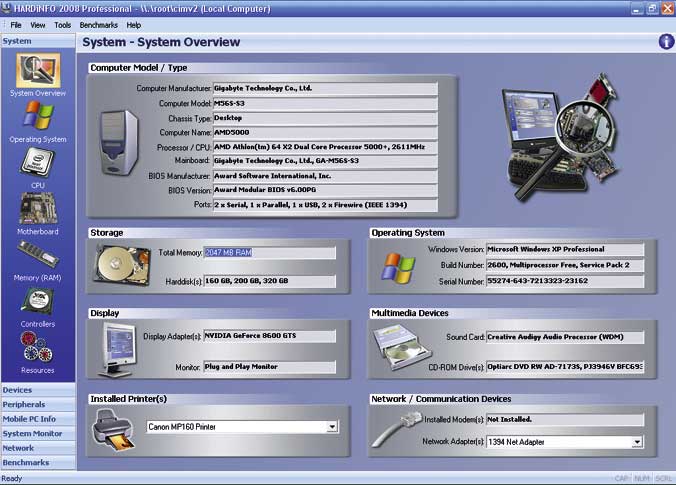The image size is (676, 485).
Task: Select the CPU chip icon in sidebar
Action: coord(37,163)
